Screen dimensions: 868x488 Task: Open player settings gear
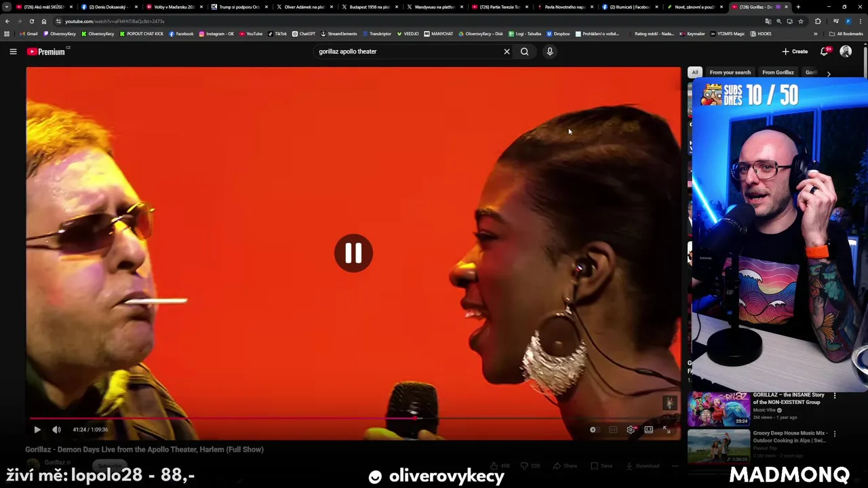click(631, 430)
